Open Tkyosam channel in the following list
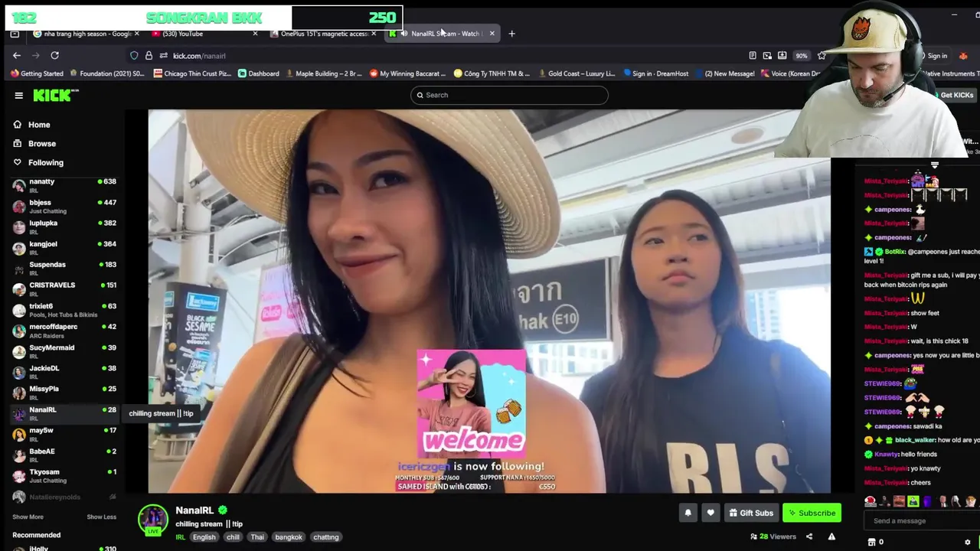Image resolution: width=980 pixels, height=551 pixels. (x=64, y=475)
